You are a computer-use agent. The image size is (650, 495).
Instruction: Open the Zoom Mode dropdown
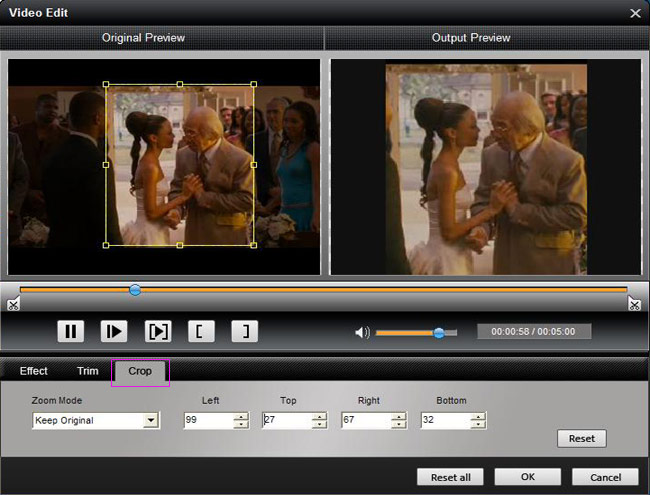(x=151, y=420)
